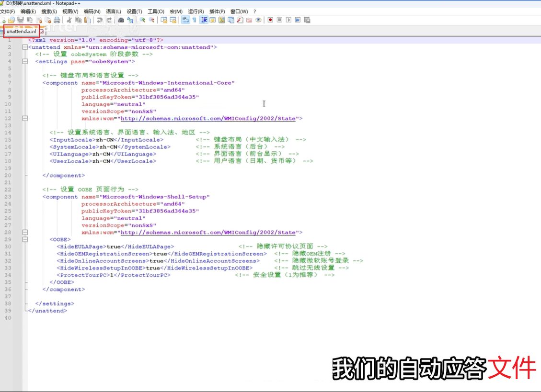
Task: Click line number 20 in the margin
Action: pyautogui.click(x=9, y=175)
